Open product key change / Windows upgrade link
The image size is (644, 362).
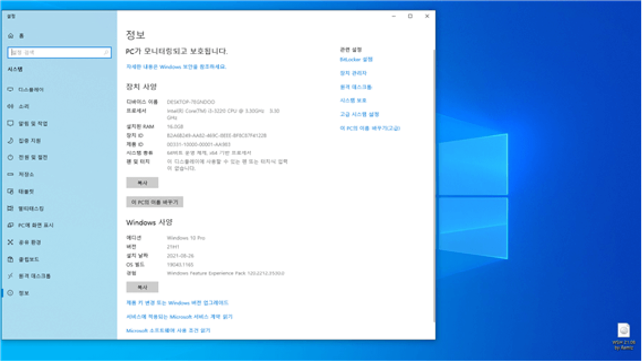178,303
